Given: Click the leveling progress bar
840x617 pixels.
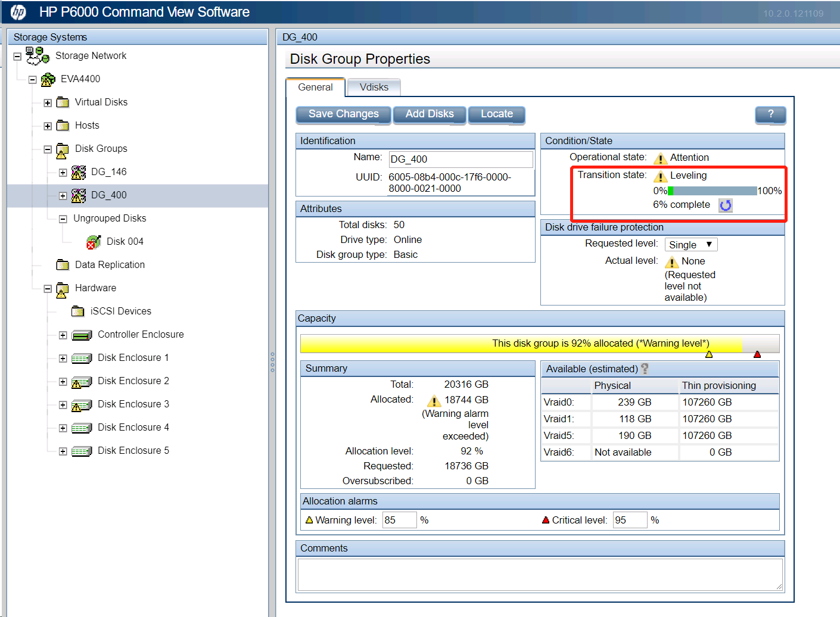Looking at the screenshot, I should tap(712, 191).
